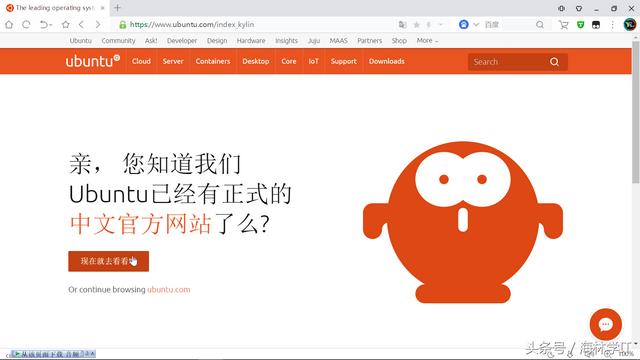
Task: Open the Cloud menu in the orange header
Action: (141, 61)
